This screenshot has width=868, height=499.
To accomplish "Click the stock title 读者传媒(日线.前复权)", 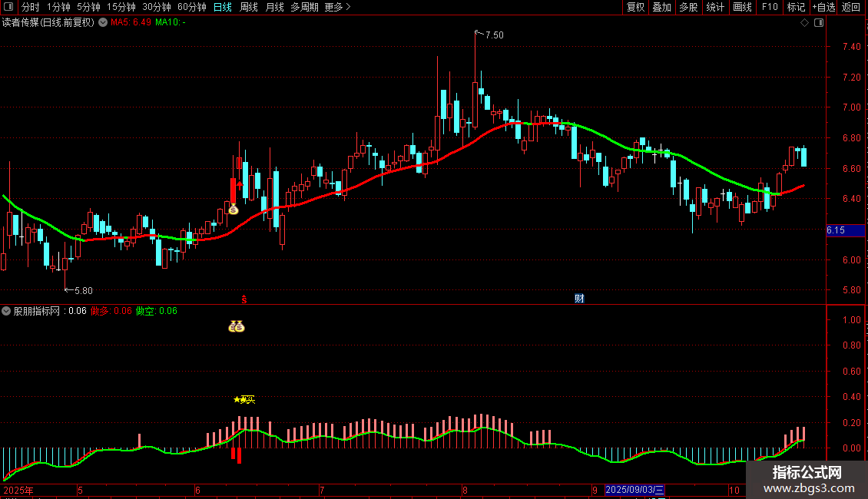I will pos(48,22).
